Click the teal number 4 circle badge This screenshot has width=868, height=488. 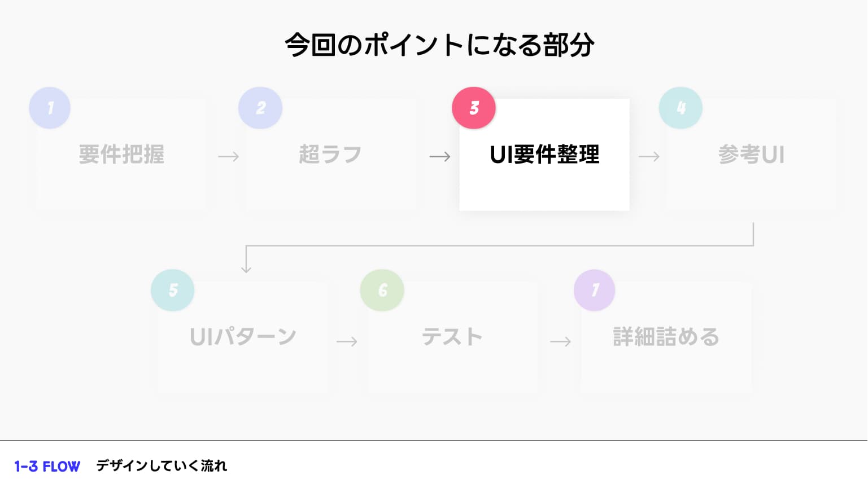click(x=681, y=108)
